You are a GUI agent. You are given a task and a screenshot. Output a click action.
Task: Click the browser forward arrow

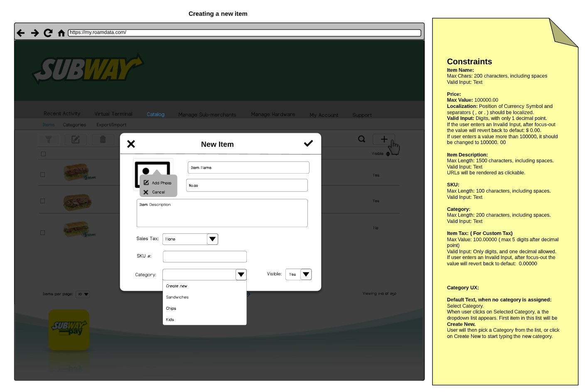35,33
